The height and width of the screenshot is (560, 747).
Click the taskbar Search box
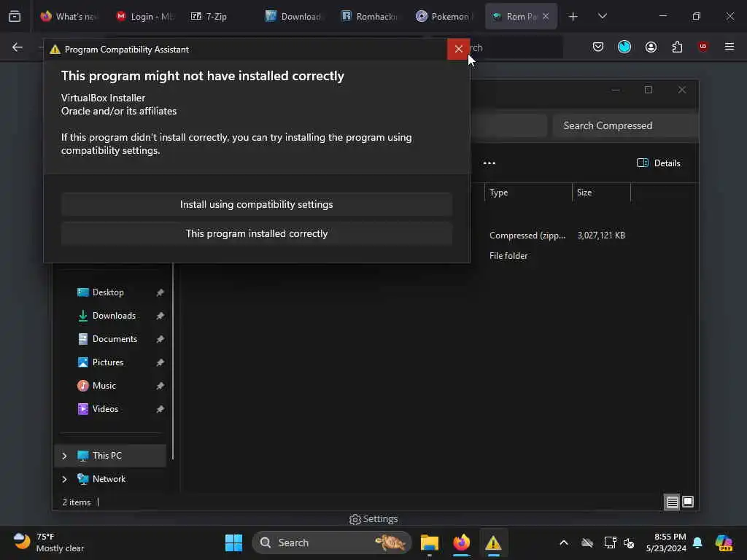(x=332, y=542)
